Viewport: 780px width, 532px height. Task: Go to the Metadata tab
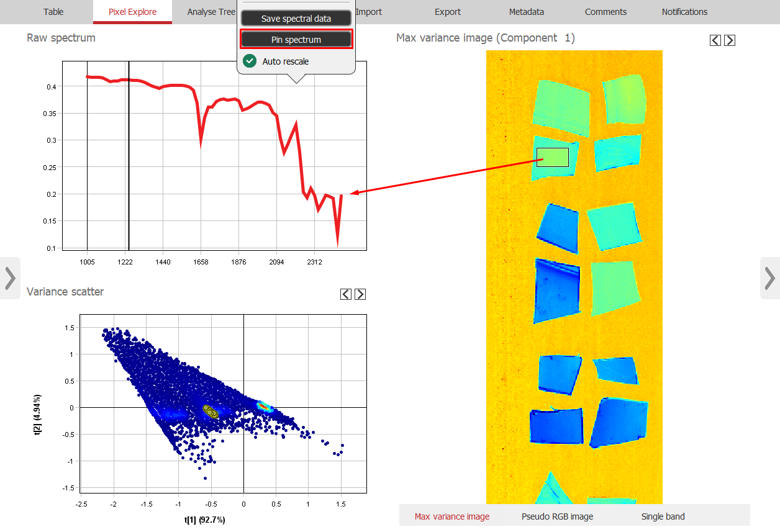(x=527, y=12)
